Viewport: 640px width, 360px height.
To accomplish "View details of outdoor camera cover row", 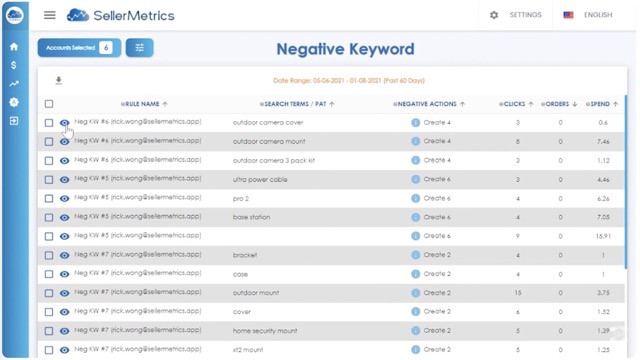I will 64,123.
